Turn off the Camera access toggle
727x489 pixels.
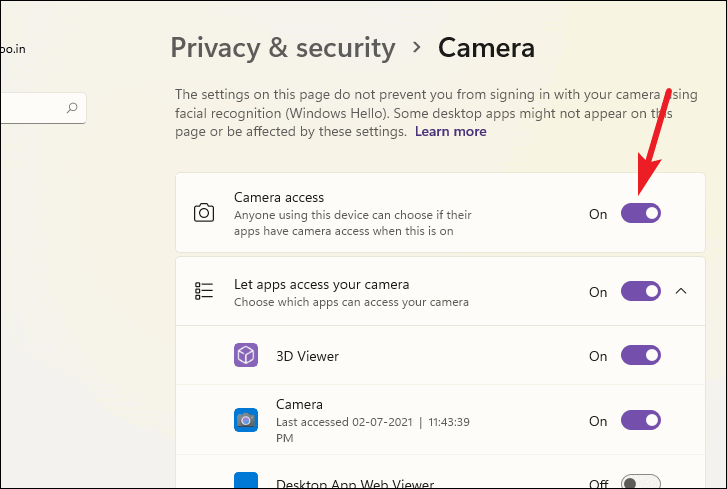pyautogui.click(x=641, y=213)
